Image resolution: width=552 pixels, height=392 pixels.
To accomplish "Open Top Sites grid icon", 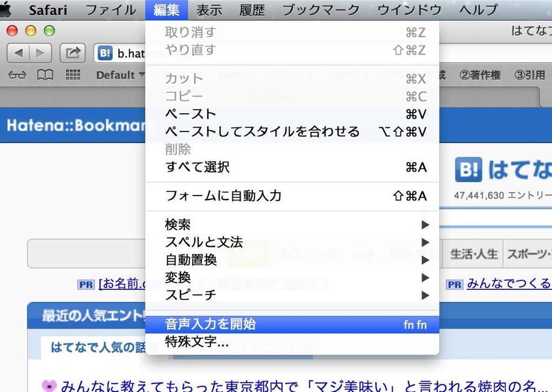I will tap(73, 75).
